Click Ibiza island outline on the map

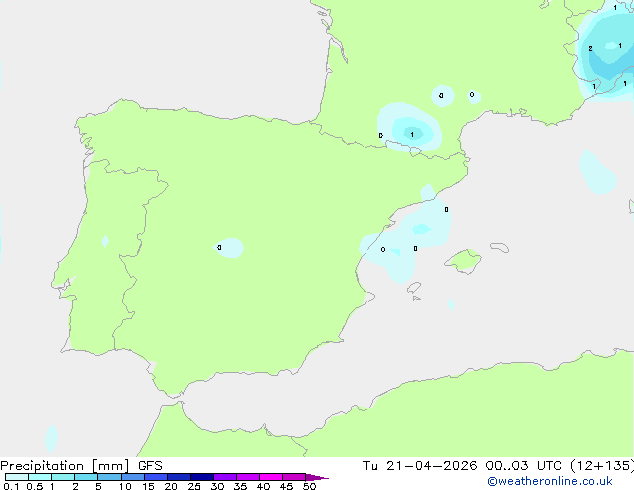tap(414, 288)
